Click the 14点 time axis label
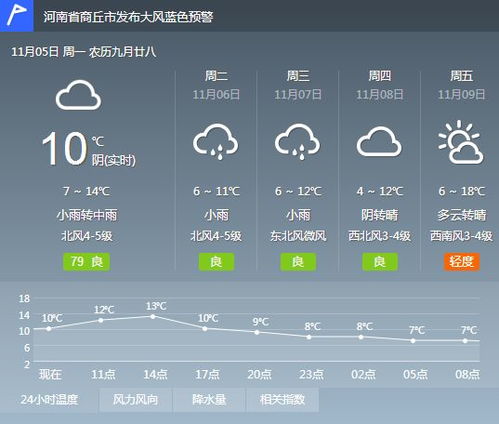The width and height of the screenshot is (499, 424). tap(155, 375)
